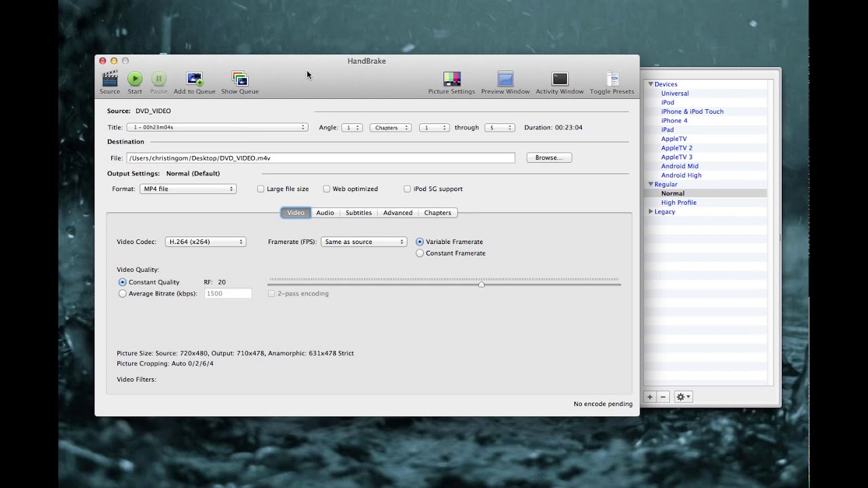Collapse the Regular preset group
Screen dimensions: 868x488
(651, 184)
